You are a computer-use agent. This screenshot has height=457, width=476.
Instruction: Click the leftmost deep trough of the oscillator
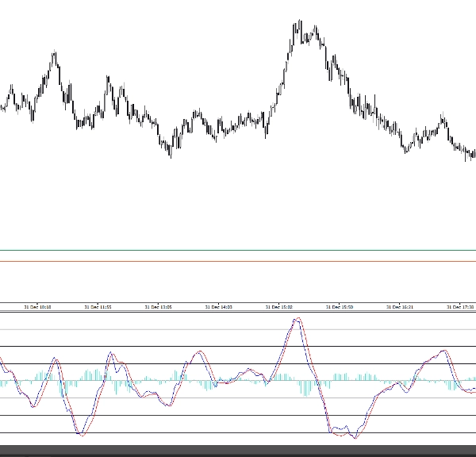(x=81, y=433)
